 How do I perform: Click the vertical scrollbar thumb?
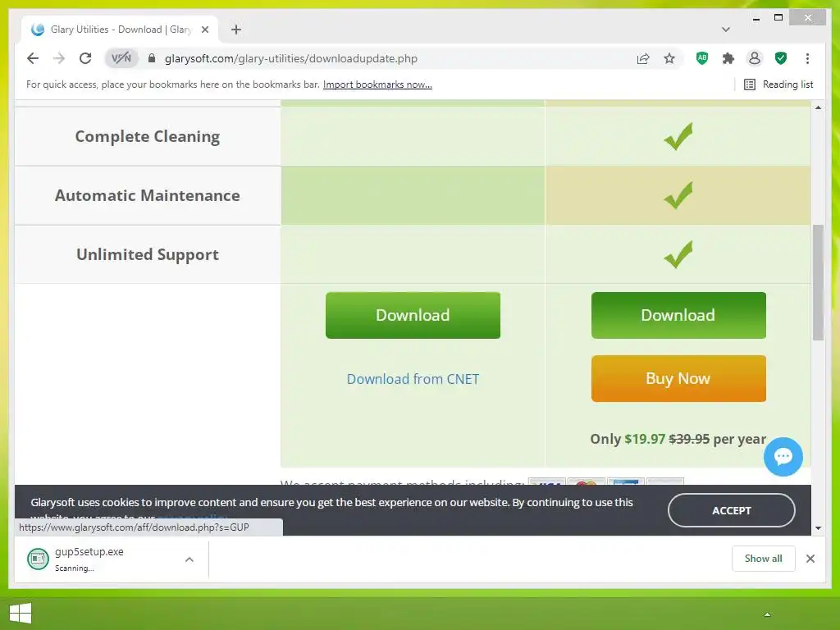(x=818, y=282)
